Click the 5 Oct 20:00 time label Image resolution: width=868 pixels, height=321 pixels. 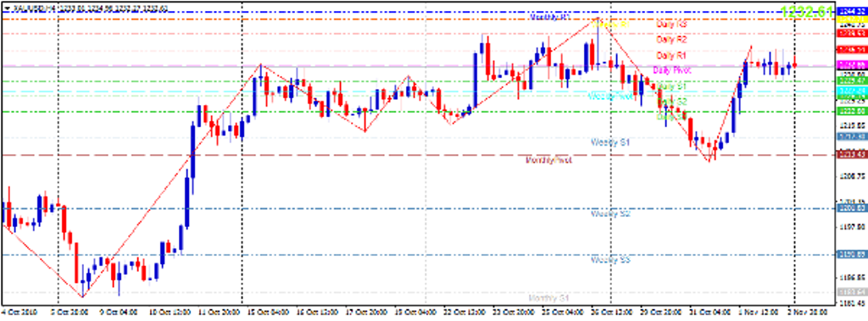click(x=70, y=312)
